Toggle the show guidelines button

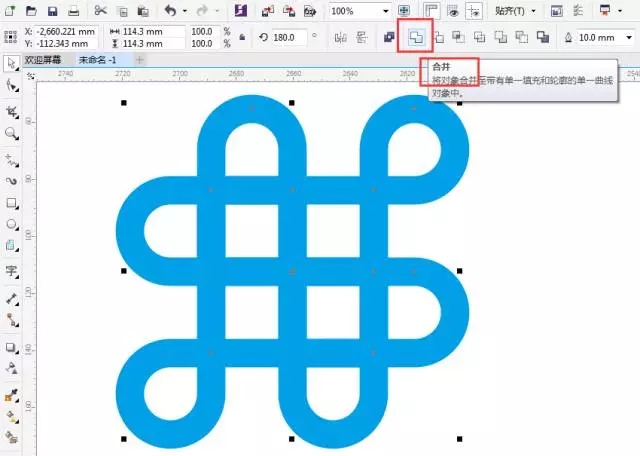474,11
